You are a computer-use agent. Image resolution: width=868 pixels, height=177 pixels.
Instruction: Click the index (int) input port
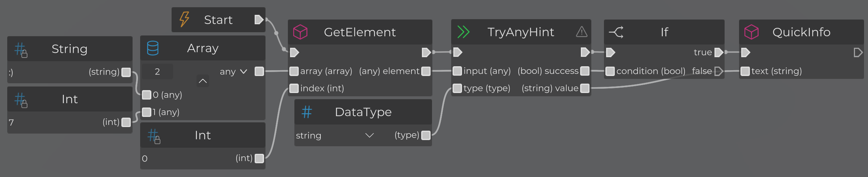click(x=294, y=88)
